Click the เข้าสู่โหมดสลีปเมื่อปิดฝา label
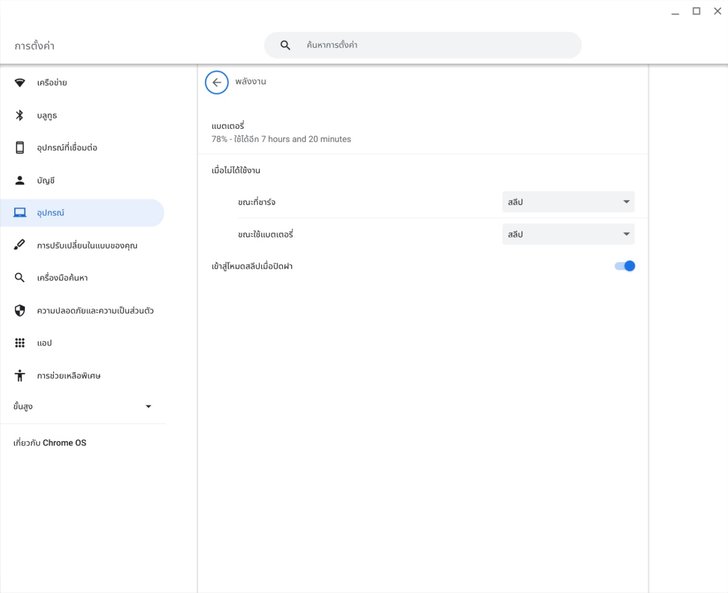Viewport: 728px width, 593px height. click(x=252, y=266)
